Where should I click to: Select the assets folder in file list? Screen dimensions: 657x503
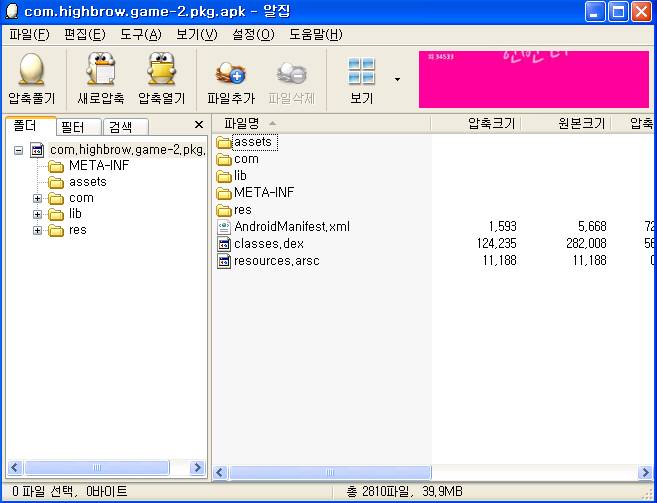(253, 142)
